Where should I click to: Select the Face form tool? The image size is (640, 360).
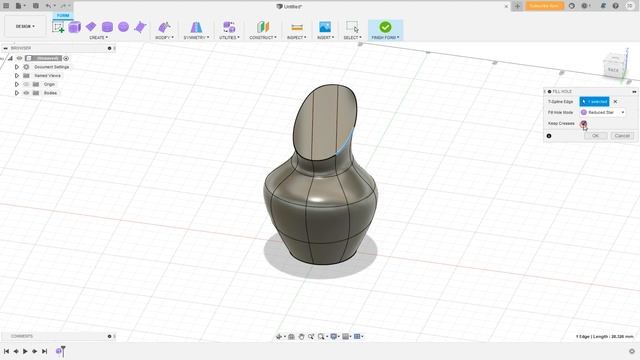(x=140, y=27)
